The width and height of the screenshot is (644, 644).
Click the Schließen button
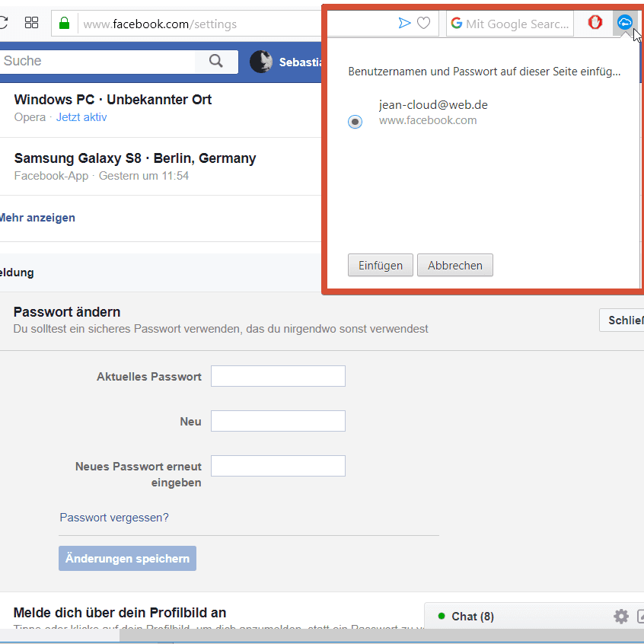[621, 320]
